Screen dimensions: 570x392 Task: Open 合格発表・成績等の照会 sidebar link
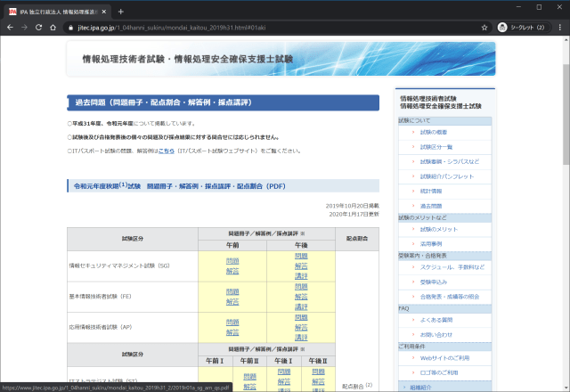pyautogui.click(x=450, y=297)
